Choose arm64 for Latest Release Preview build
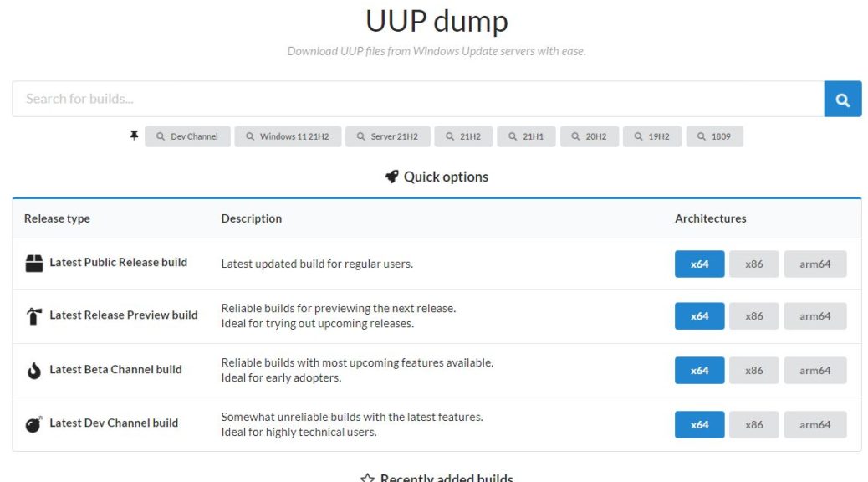 click(814, 316)
